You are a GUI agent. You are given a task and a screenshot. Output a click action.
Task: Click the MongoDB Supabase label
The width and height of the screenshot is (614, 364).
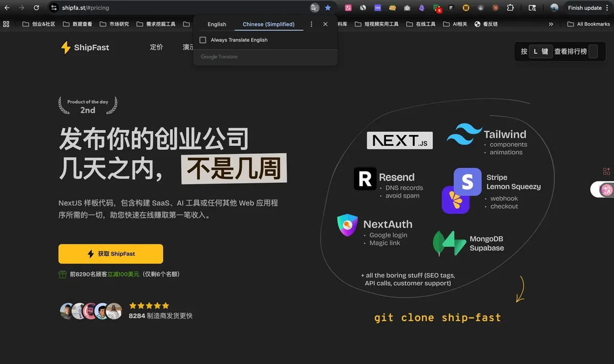pos(487,243)
